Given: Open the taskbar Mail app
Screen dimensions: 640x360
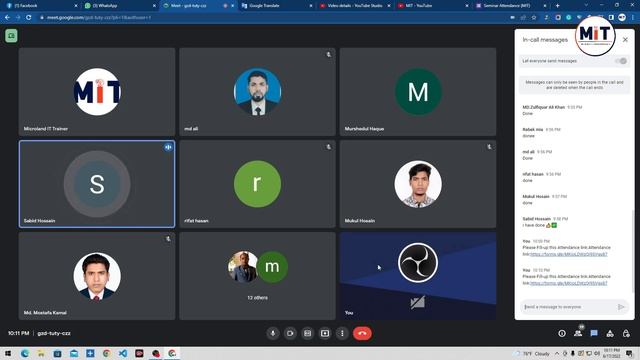Looking at the screenshot, I should [x=74, y=353].
